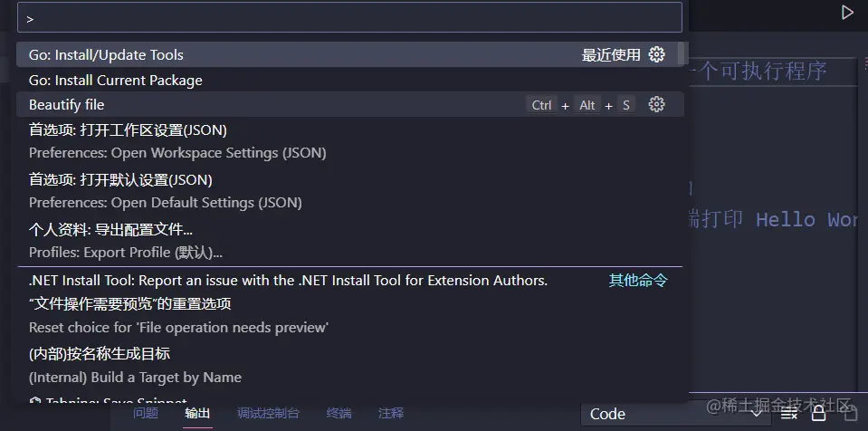Select Profiles: Export Profile command
The width and height of the screenshot is (868, 431).
click(x=350, y=242)
